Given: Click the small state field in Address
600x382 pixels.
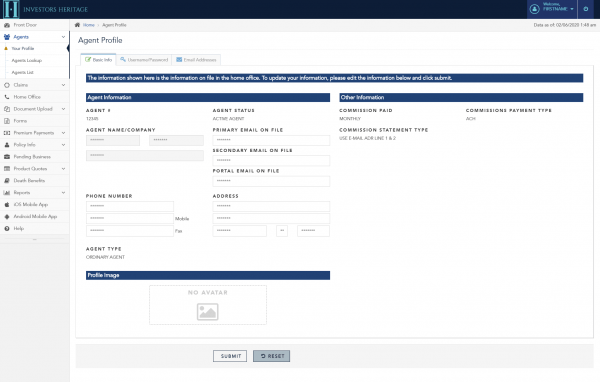Looking at the screenshot, I should coord(282,231).
